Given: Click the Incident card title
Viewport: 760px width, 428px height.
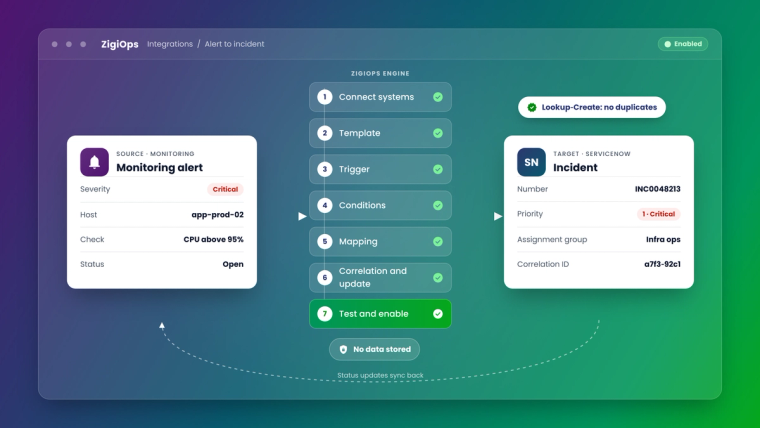Looking at the screenshot, I should [575, 168].
